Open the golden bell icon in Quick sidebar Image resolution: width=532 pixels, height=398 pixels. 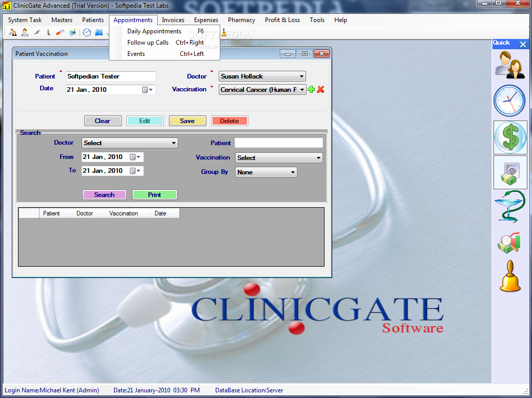(510, 276)
